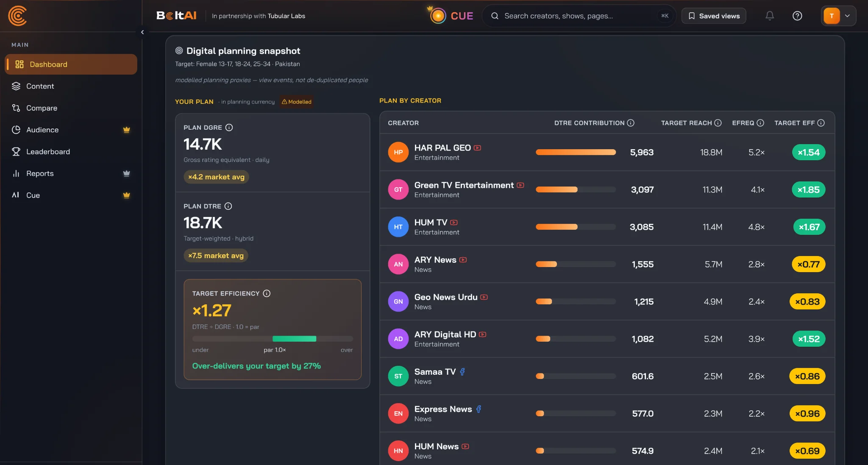The height and width of the screenshot is (465, 868).
Task: Click the HAR PAL GEO avatar
Action: [x=398, y=152]
